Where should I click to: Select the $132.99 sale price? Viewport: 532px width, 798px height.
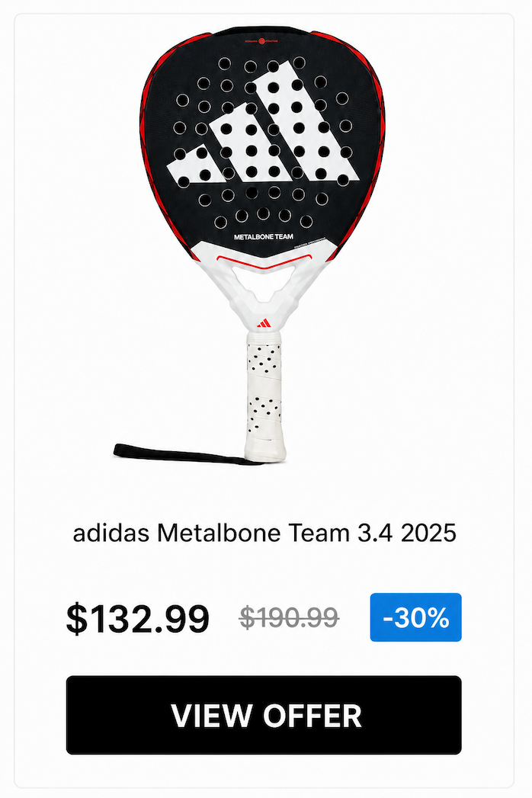137,618
